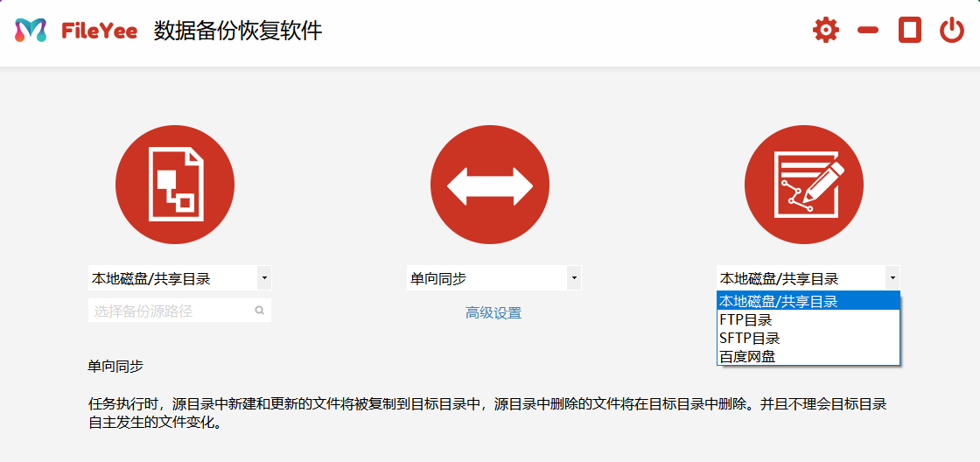The width and height of the screenshot is (980, 462).
Task: Minimize the FileYee window
Action: pyautogui.click(x=868, y=31)
